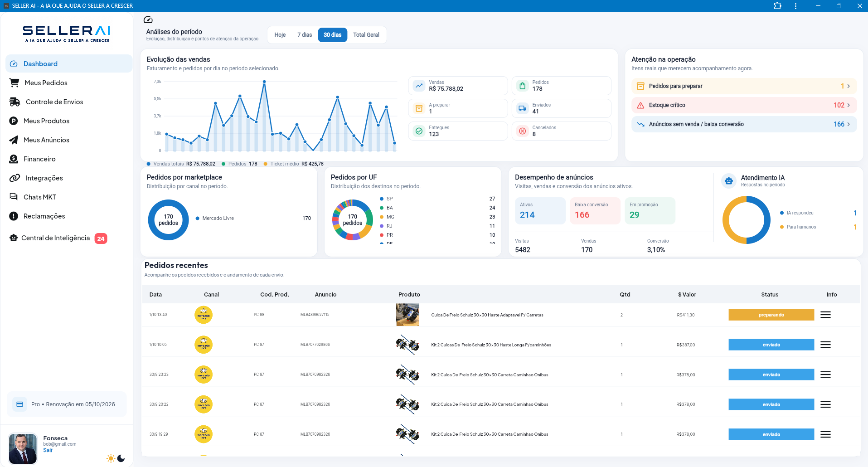
Task: Click the Sair logout link
Action: pos(48,450)
